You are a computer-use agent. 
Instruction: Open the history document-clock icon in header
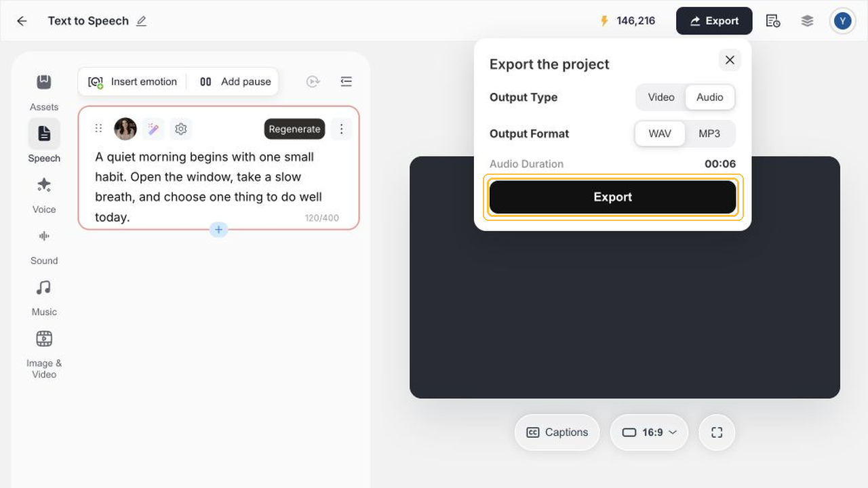(773, 21)
